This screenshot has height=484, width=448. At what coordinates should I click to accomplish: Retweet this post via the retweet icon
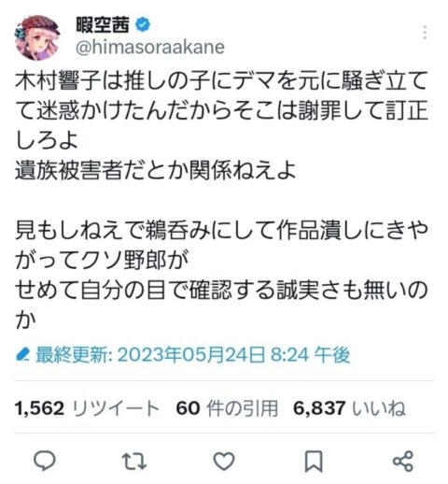click(x=133, y=461)
